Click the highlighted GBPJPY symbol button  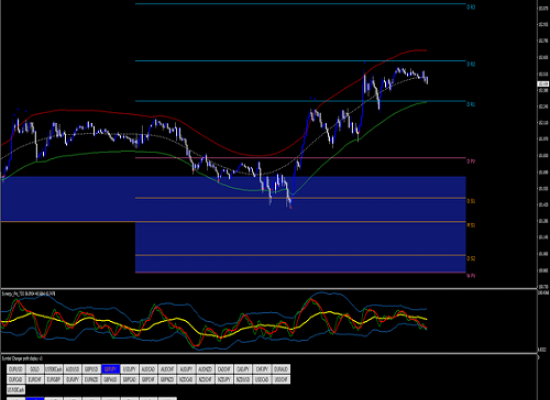[110, 369]
